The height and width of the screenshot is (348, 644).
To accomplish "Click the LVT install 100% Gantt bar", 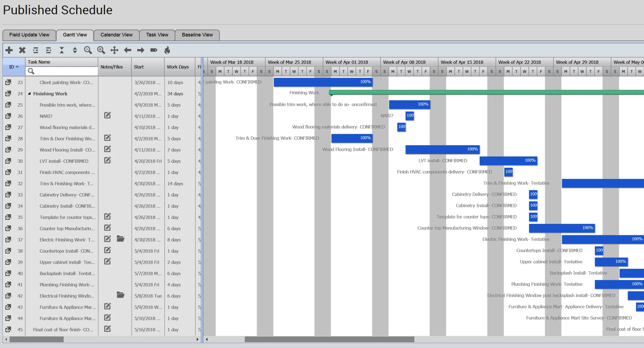I will (508, 161).
